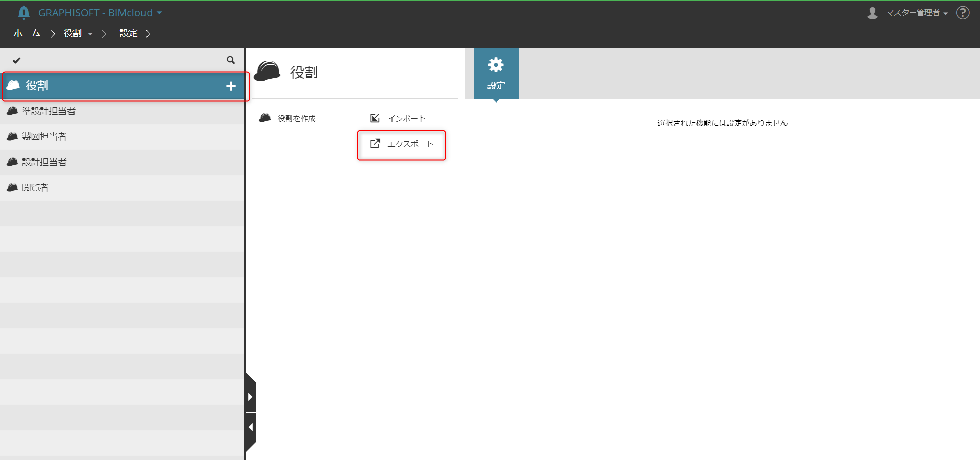Open the help question mark icon
This screenshot has height=460, width=980.
coord(963,13)
